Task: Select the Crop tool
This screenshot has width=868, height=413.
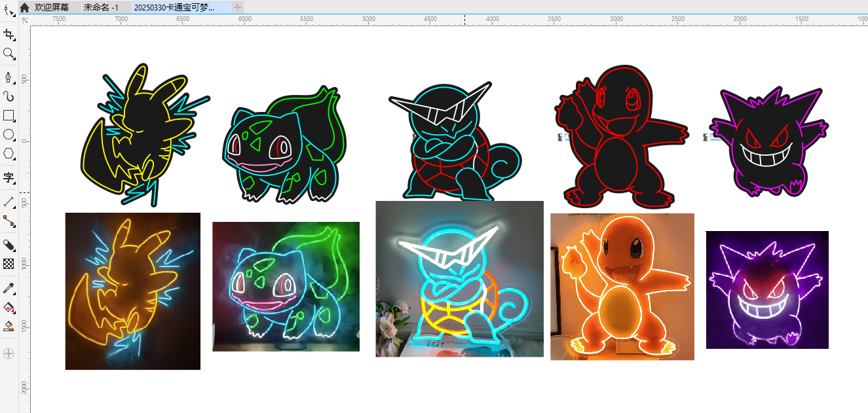Action: [x=9, y=34]
